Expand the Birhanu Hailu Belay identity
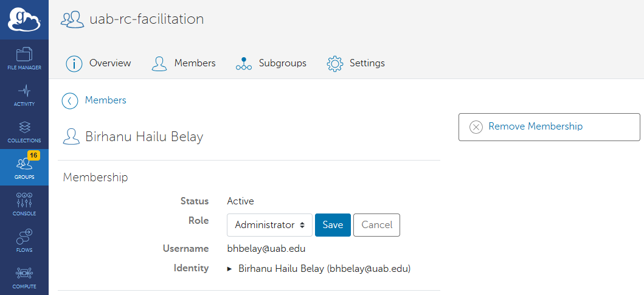644x295 pixels. pos(230,268)
